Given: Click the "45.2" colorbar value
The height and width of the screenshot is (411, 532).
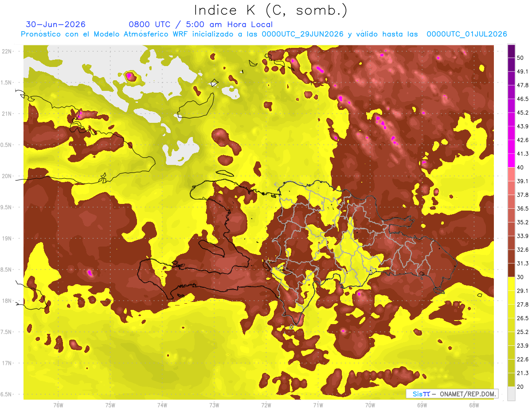Looking at the screenshot, I should (523, 113).
